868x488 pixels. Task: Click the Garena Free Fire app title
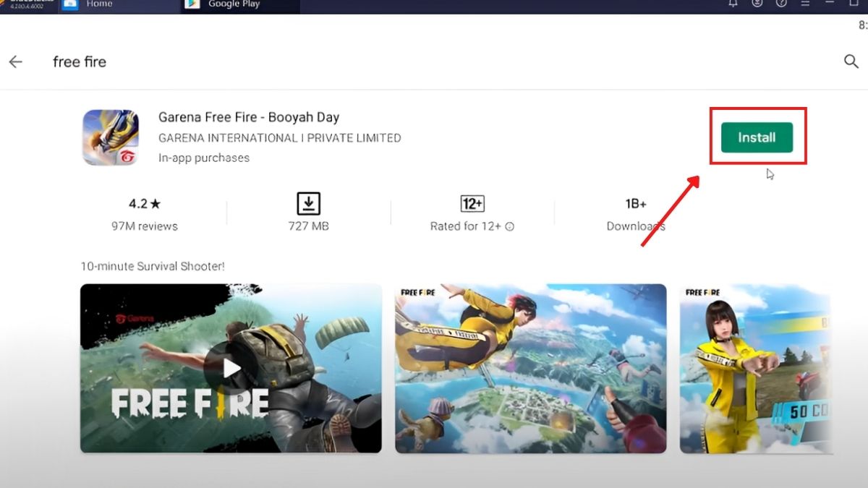coord(248,117)
